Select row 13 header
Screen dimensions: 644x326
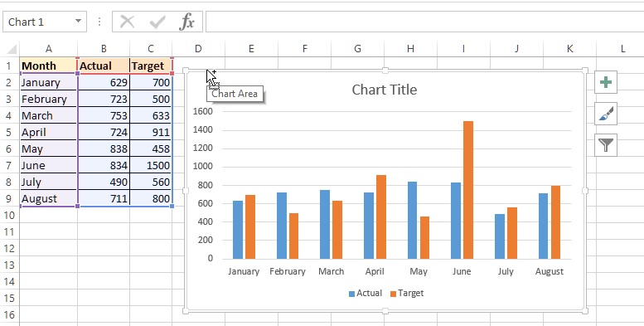[9, 265]
